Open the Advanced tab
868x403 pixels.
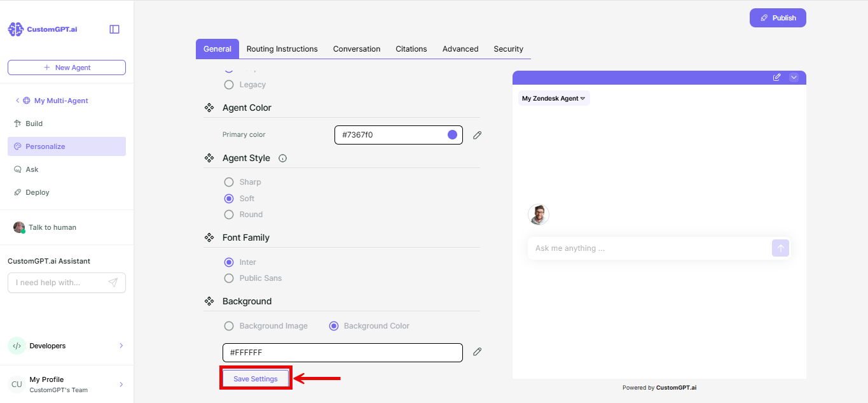pyautogui.click(x=460, y=49)
